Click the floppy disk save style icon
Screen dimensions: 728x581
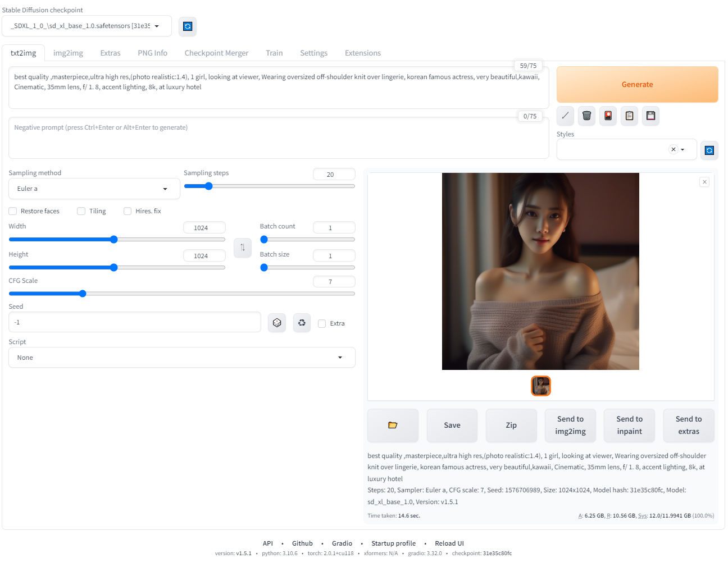pos(650,116)
